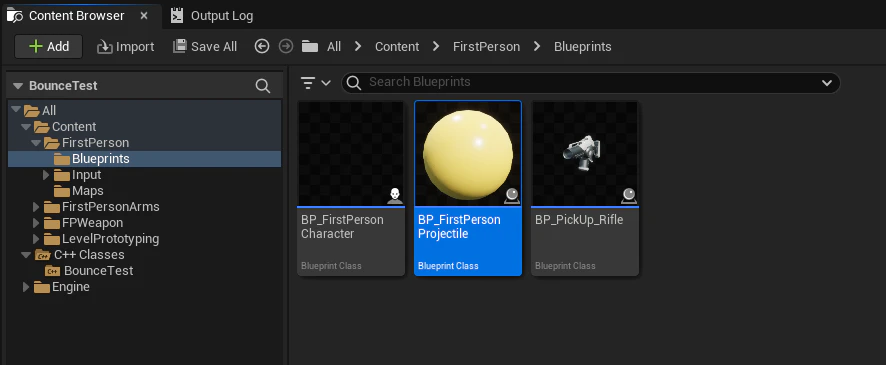This screenshot has height=365, width=886.
Task: Collapse the Content folder in the tree
Action: (25, 126)
